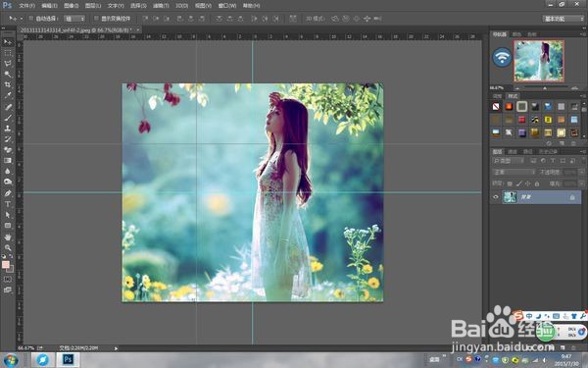Image resolution: width=588 pixels, height=368 pixels.
Task: Click the trash icon in the Styles panel
Action: point(573,143)
